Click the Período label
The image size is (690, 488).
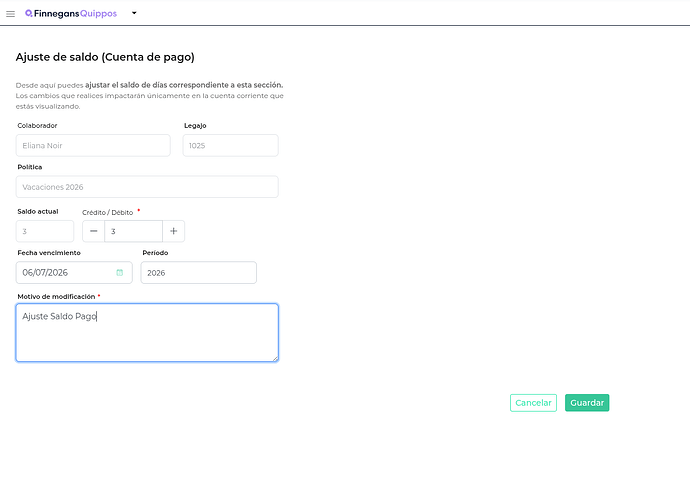click(x=155, y=253)
